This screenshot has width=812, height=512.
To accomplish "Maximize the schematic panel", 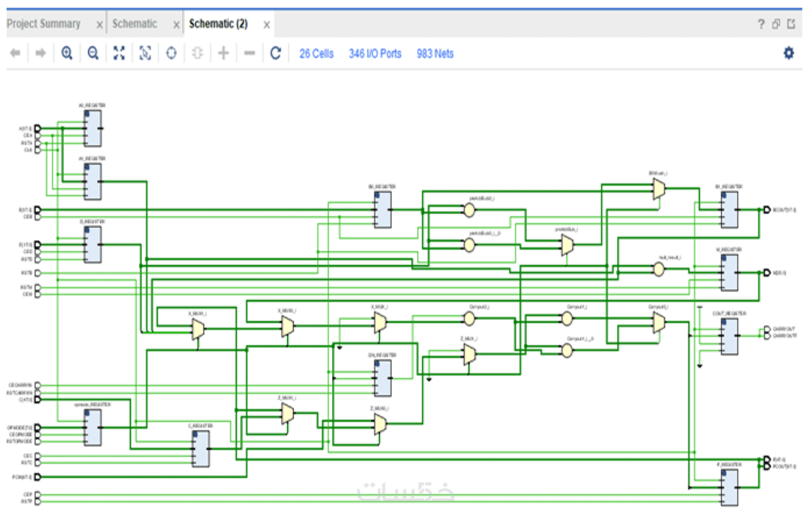I will [x=791, y=24].
